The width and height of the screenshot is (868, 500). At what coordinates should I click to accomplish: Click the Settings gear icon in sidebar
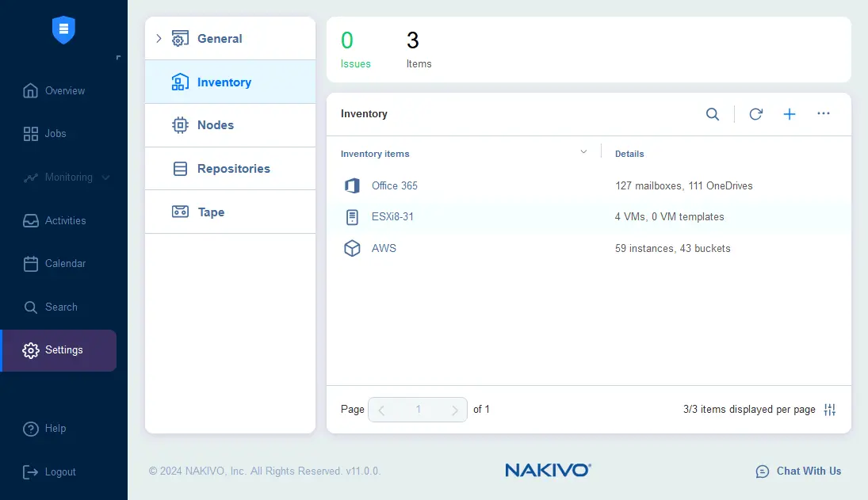point(30,350)
